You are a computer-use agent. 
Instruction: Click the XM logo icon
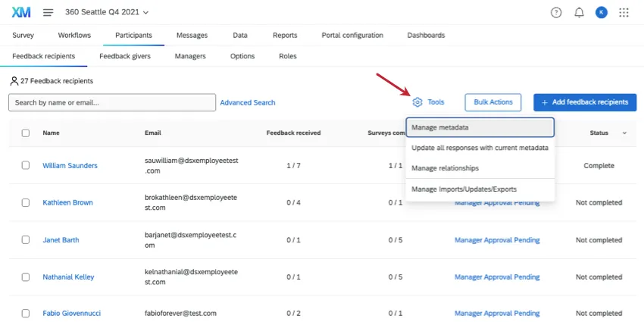(21, 12)
